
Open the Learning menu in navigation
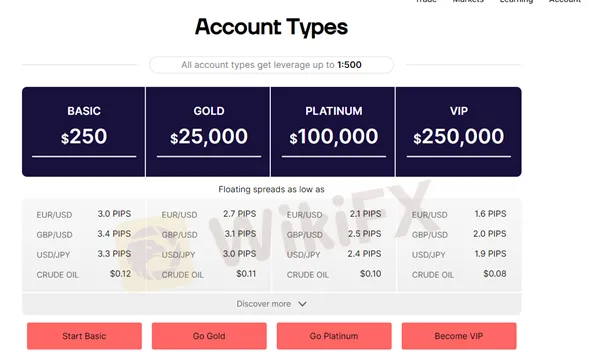coord(516,1)
